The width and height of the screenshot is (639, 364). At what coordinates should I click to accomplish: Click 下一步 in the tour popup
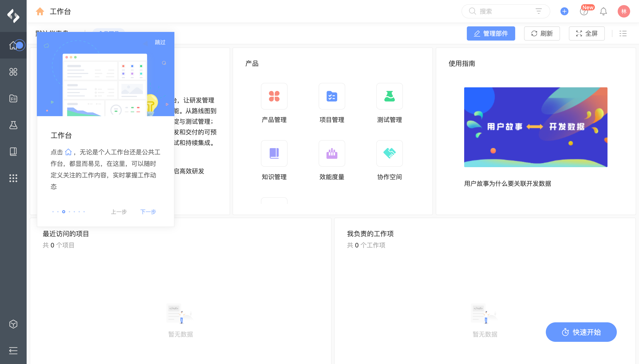148,212
